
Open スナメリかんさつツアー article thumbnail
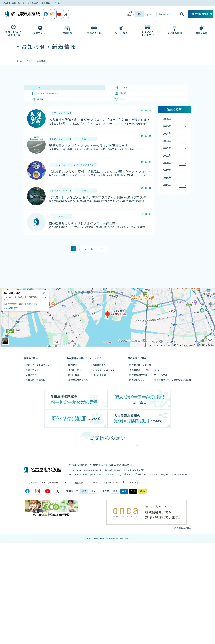pyautogui.click(x=36, y=144)
